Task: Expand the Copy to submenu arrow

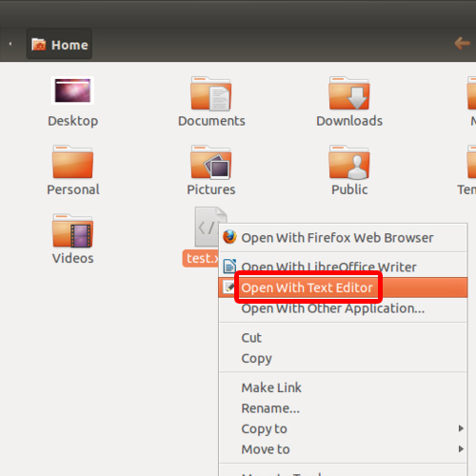Action: coord(461,428)
